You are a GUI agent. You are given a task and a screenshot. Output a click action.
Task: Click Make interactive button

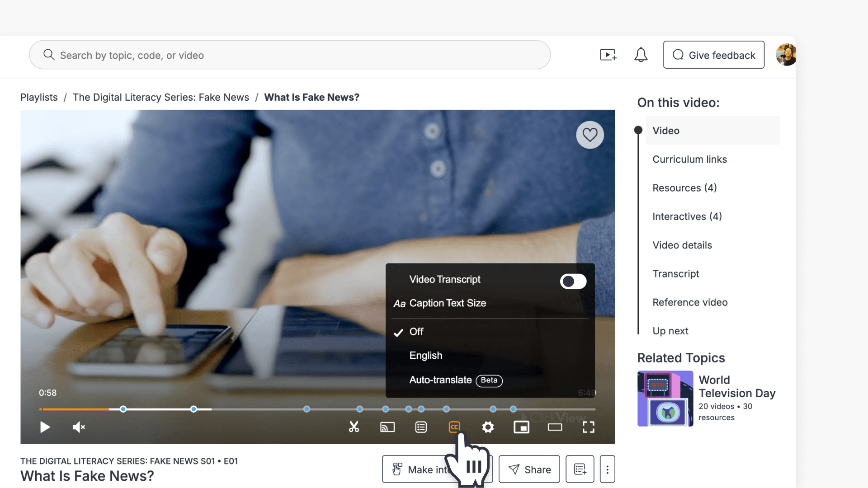coord(437,469)
